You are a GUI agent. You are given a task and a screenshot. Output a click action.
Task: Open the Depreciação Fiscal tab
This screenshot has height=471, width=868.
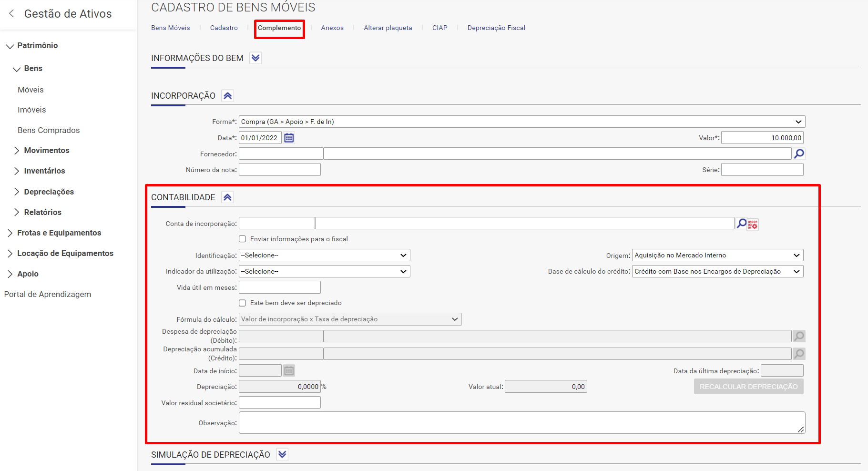coord(496,28)
